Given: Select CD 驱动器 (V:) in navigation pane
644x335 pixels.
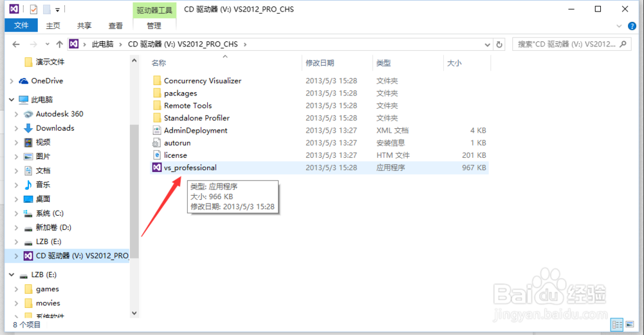Looking at the screenshot, I should 76,256.
